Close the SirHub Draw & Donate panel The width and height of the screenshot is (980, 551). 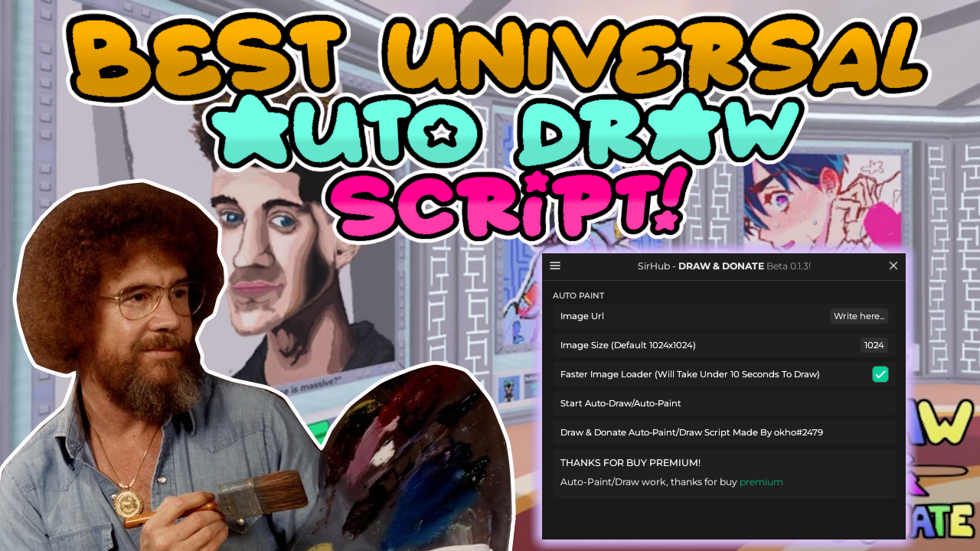point(893,266)
